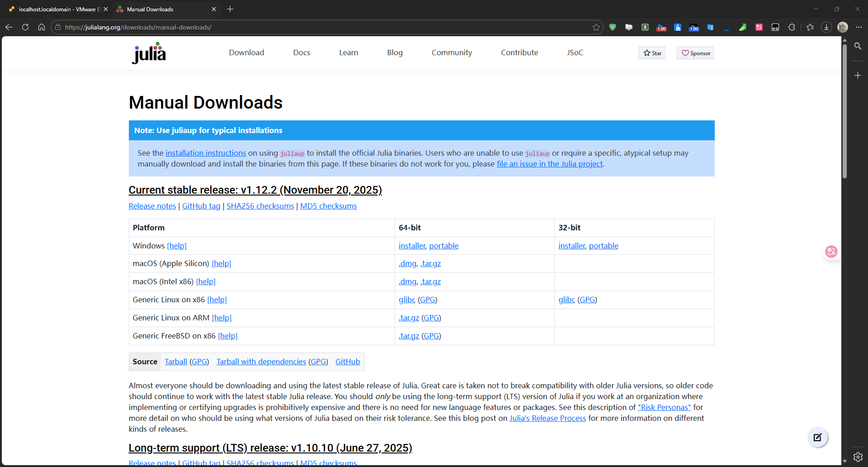Refresh the current page
Screen dimensions: 868x467
tap(25, 27)
